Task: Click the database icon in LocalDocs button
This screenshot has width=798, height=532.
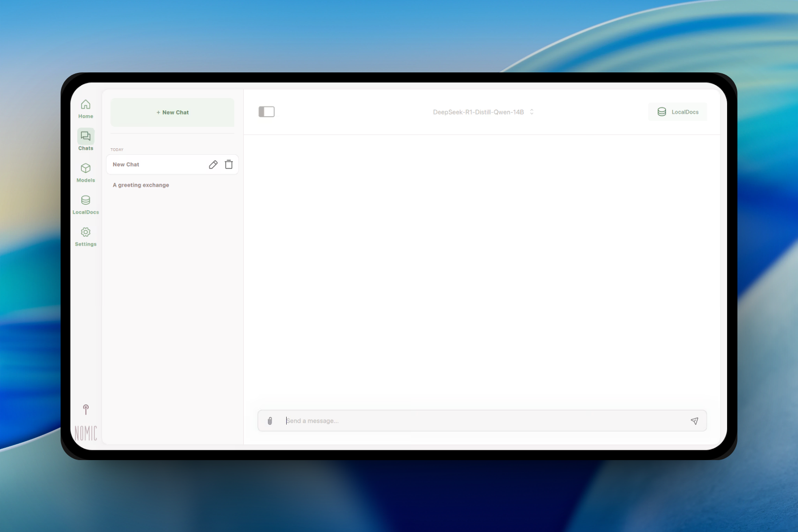Action: [x=662, y=112]
